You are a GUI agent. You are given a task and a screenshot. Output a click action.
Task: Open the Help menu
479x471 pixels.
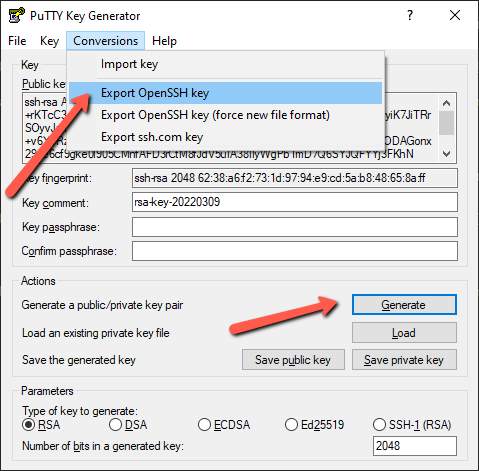164,41
